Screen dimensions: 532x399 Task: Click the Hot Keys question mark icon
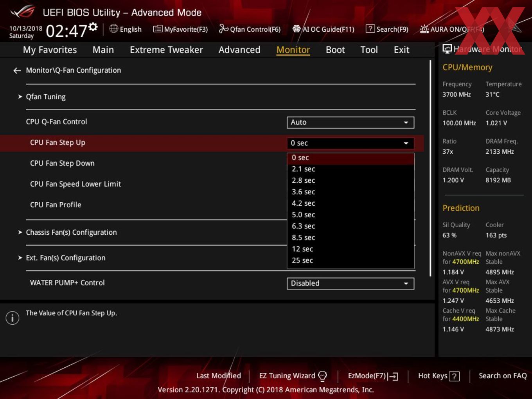(454, 376)
